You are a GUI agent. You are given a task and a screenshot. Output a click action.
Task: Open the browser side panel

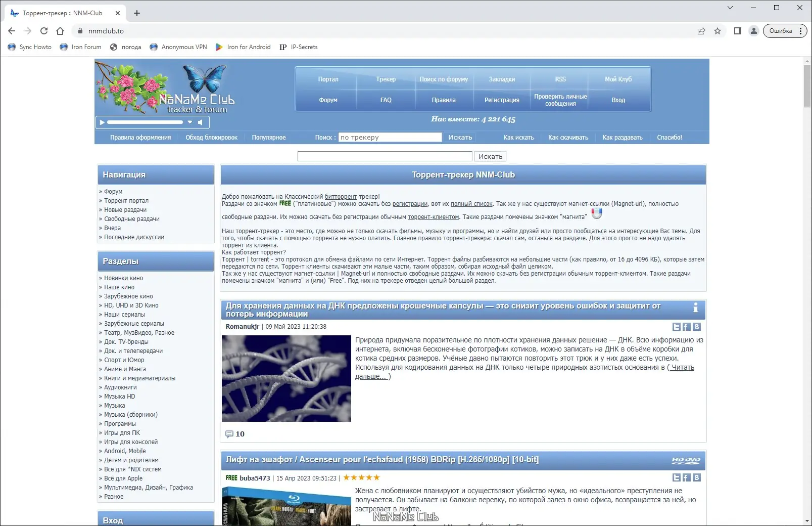(738, 31)
